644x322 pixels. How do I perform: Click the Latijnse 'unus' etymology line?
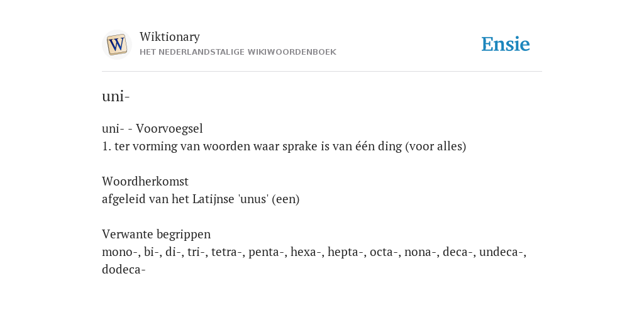201,199
